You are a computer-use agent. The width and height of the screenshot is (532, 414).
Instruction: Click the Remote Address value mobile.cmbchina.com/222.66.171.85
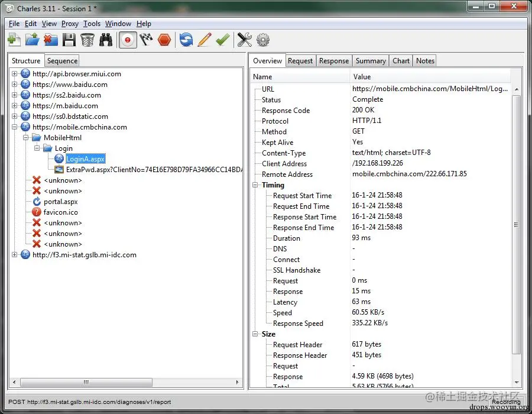409,174
